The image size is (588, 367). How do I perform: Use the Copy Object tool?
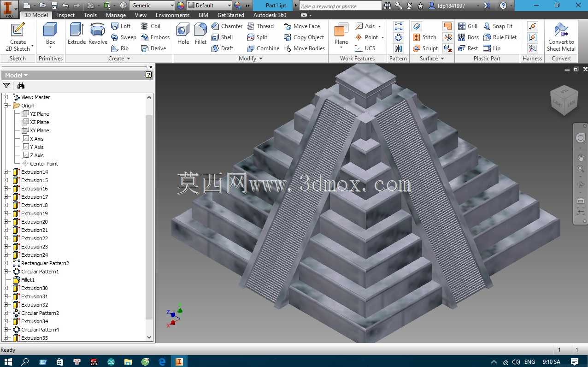coord(304,37)
